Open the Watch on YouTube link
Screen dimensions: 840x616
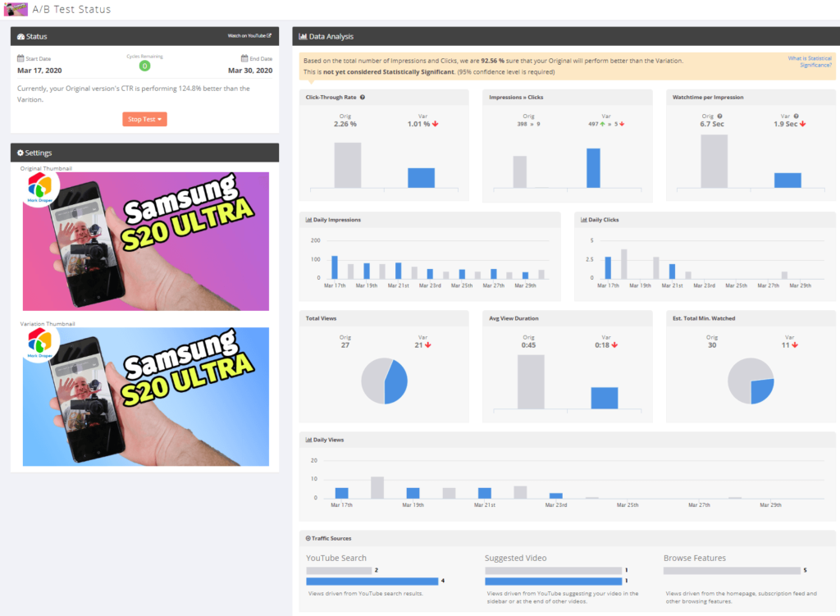click(249, 36)
